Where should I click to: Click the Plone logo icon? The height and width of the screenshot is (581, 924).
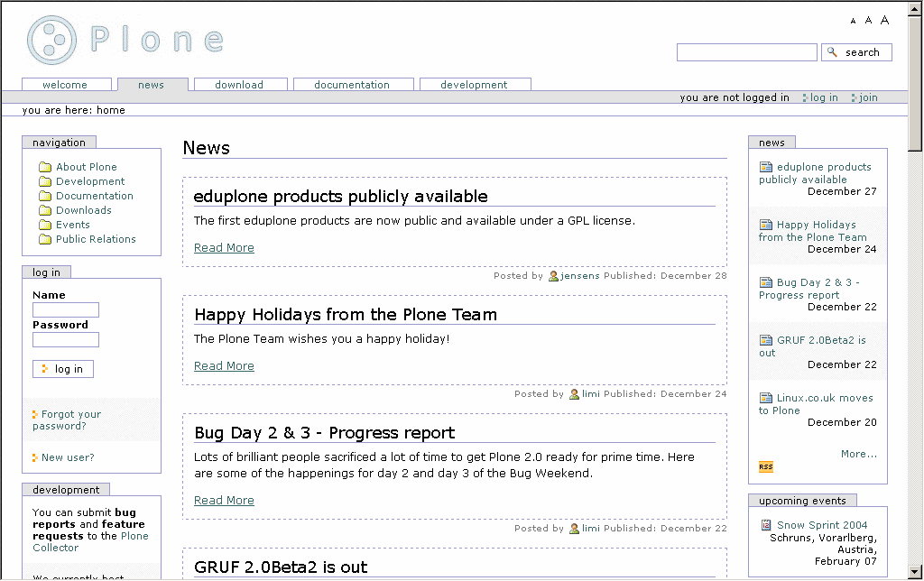(x=52, y=41)
